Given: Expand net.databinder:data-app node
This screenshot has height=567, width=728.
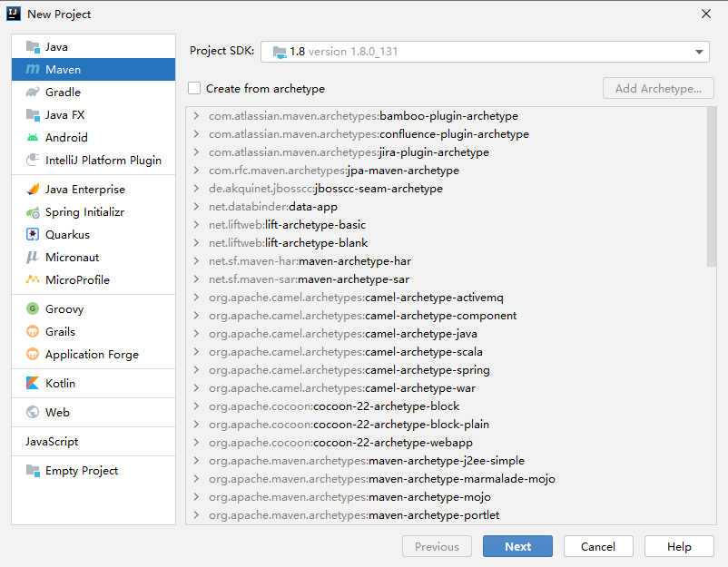Looking at the screenshot, I should pos(196,206).
